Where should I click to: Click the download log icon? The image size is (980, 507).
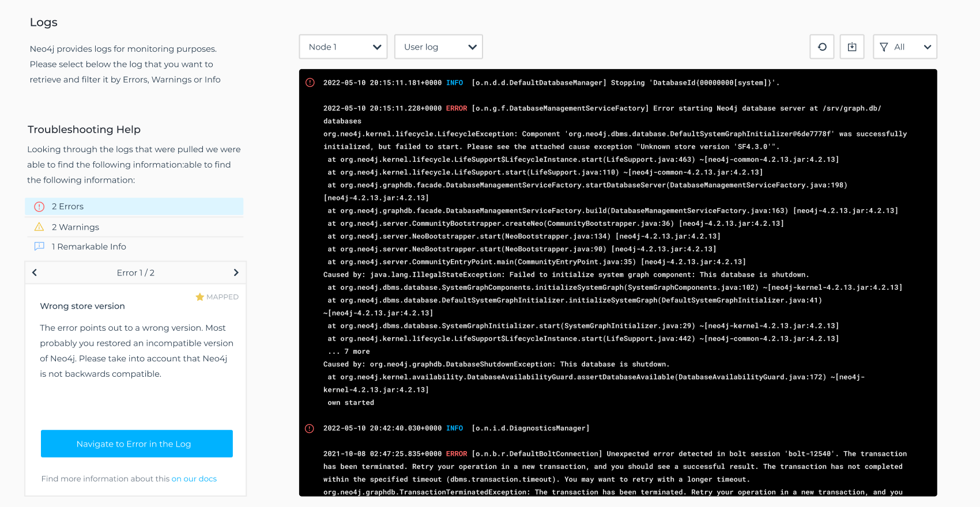pyautogui.click(x=852, y=47)
